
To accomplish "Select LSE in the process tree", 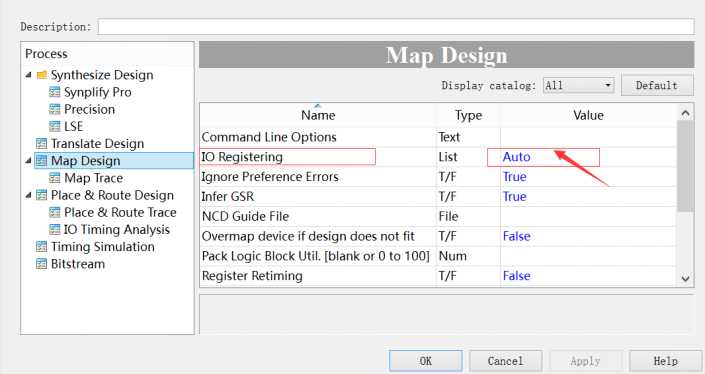I will [x=73, y=126].
